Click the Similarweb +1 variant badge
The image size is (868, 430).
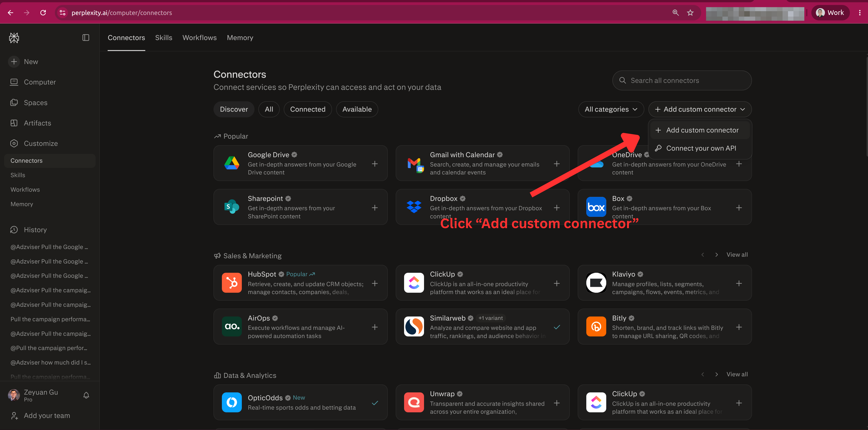[491, 318]
